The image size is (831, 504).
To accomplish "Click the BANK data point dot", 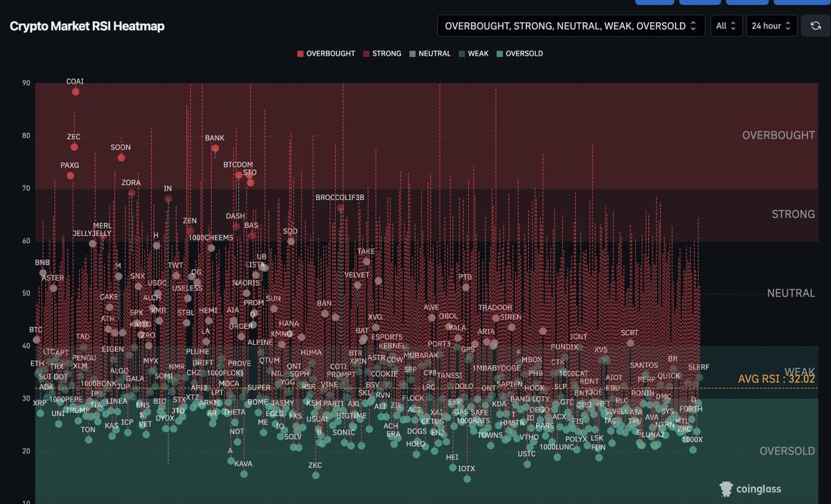I will click(x=215, y=148).
